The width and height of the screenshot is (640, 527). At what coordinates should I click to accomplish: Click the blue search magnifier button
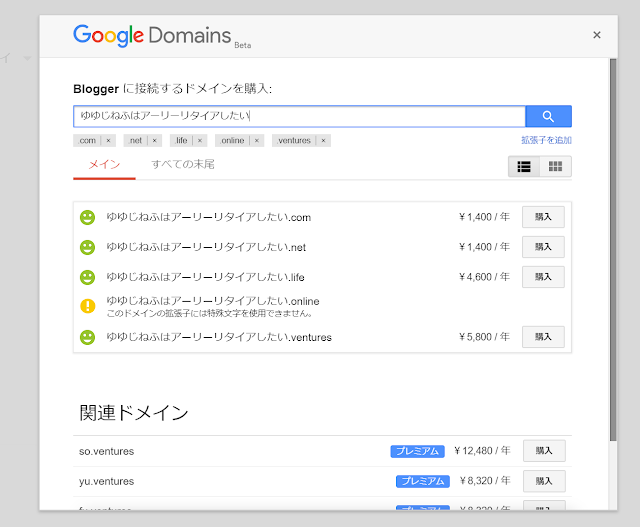click(x=548, y=116)
